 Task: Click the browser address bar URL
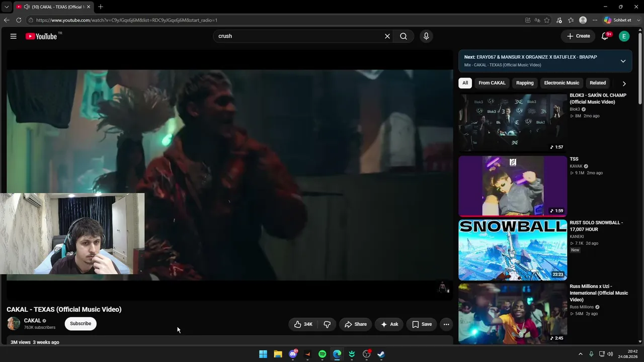pos(127,20)
